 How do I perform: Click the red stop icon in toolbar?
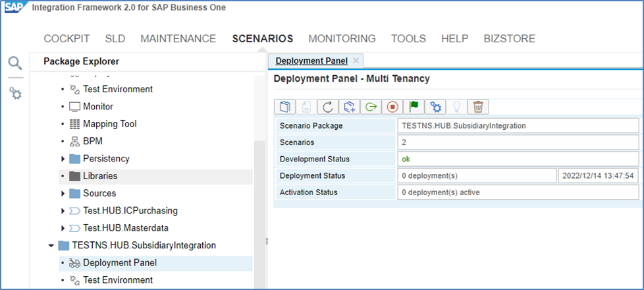pos(392,107)
